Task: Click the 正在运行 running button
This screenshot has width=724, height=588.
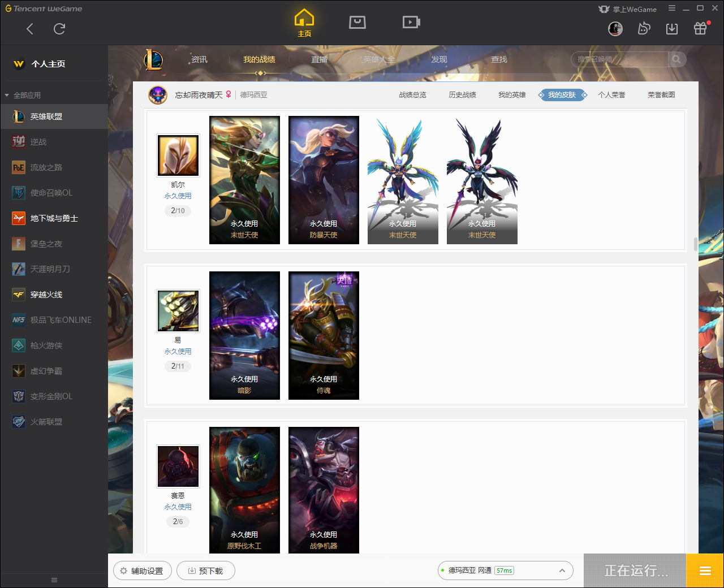Action: coord(635,571)
